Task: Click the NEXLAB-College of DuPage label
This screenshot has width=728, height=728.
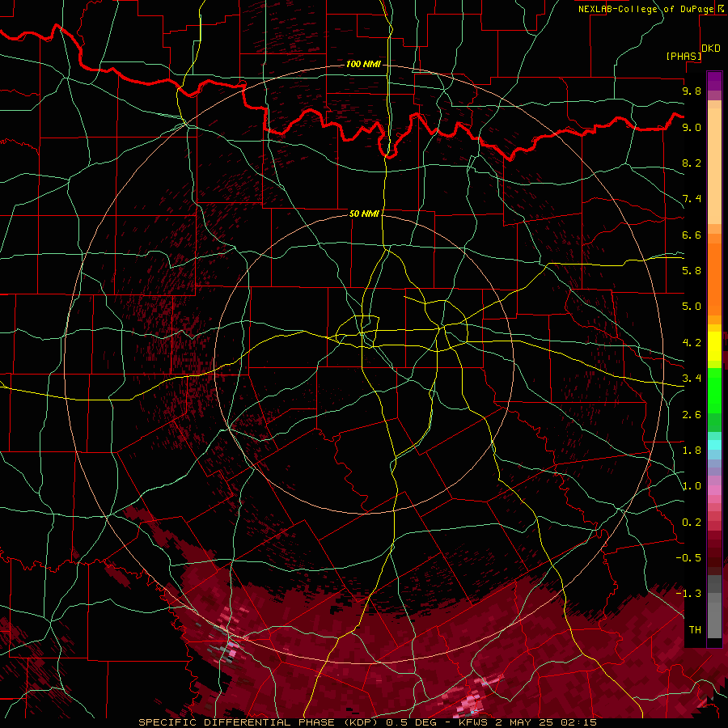Action: pos(645,9)
